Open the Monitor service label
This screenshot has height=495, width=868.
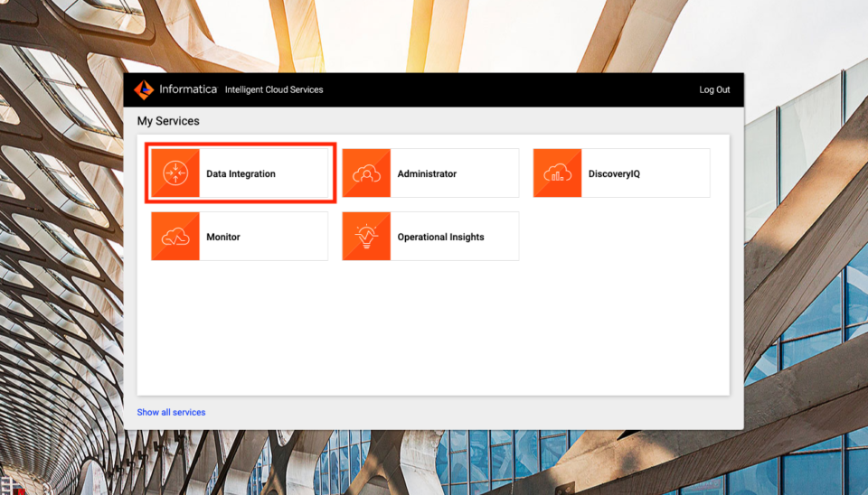[x=223, y=237]
